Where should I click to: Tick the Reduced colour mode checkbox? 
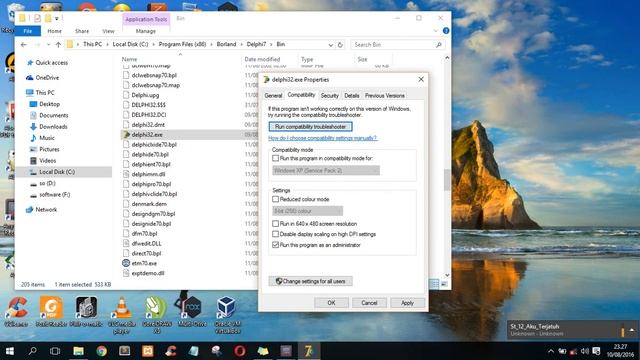(276, 199)
